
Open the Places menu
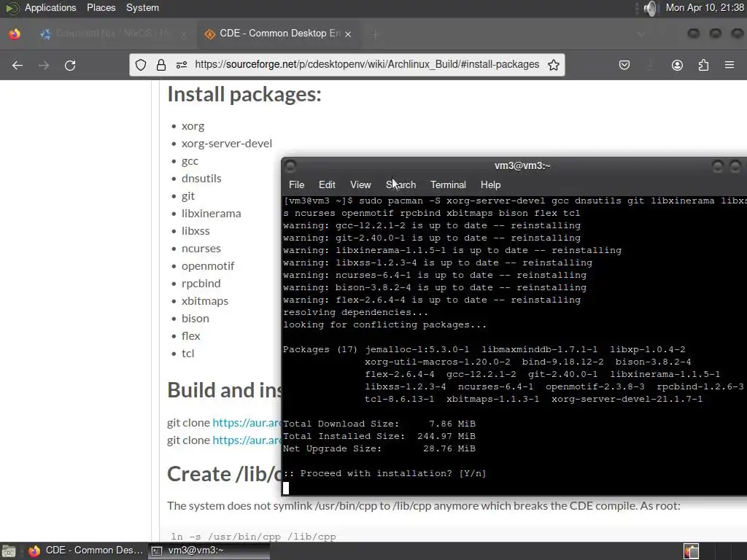[x=101, y=7]
